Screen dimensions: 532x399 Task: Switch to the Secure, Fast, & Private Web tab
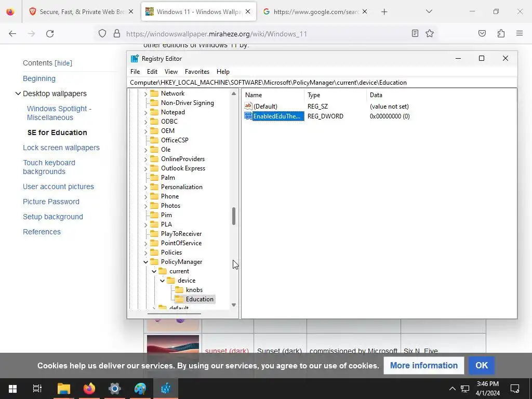tap(82, 12)
